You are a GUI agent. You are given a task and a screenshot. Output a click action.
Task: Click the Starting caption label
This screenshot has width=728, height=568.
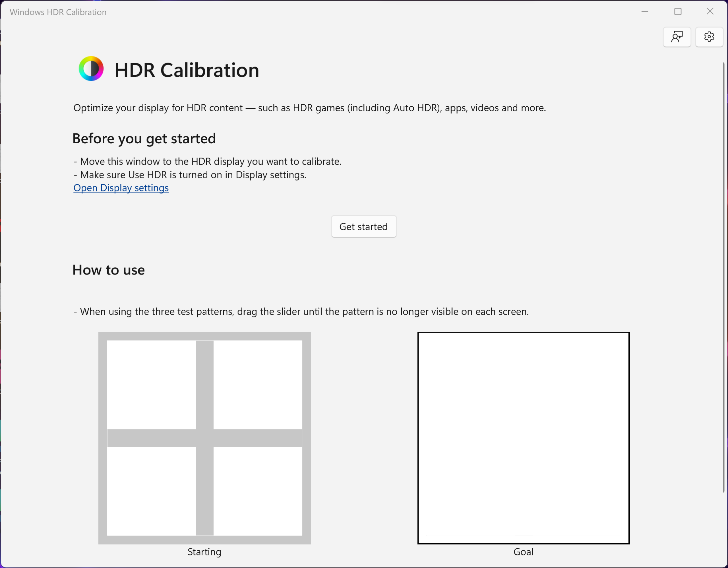tap(204, 552)
